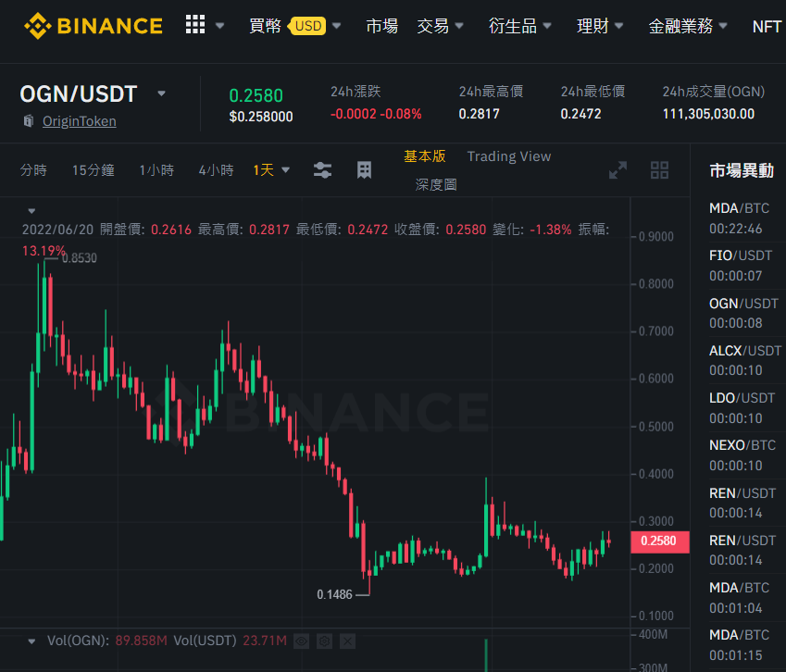Viewport: 786px width, 672px height.
Task: Switch to the 基本版 chart tab
Action: [x=425, y=156]
